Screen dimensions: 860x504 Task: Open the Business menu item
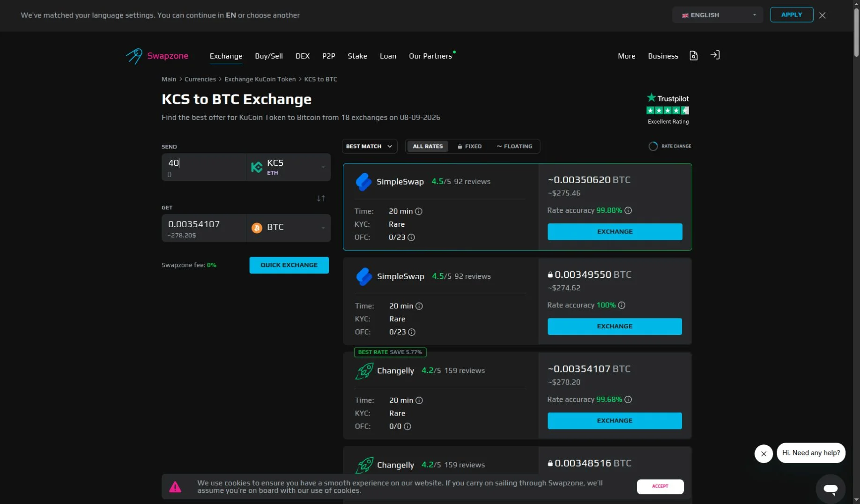[663, 56]
